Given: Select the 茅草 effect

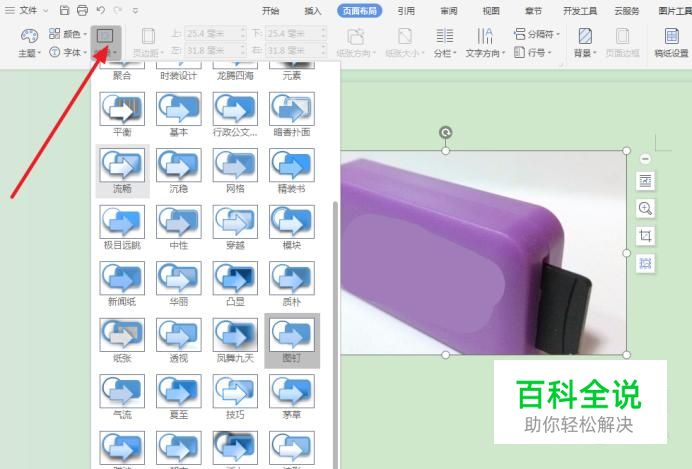Looking at the screenshot, I should coord(292,396).
